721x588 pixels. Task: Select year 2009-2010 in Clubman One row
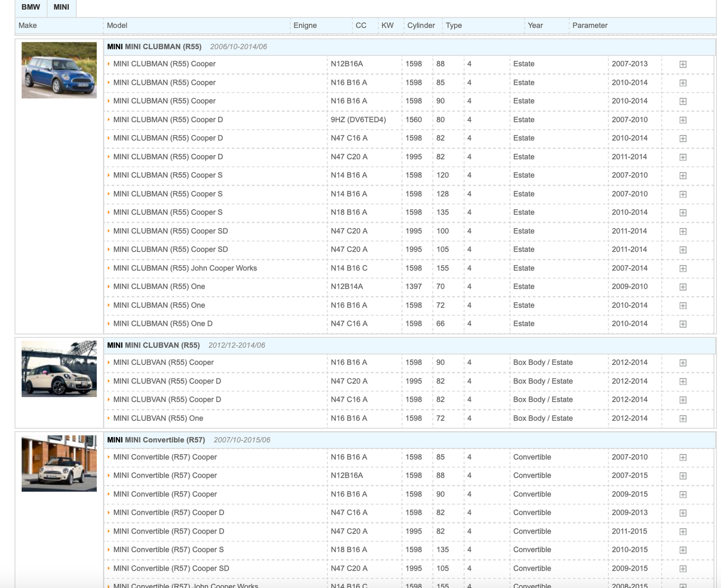(x=630, y=287)
